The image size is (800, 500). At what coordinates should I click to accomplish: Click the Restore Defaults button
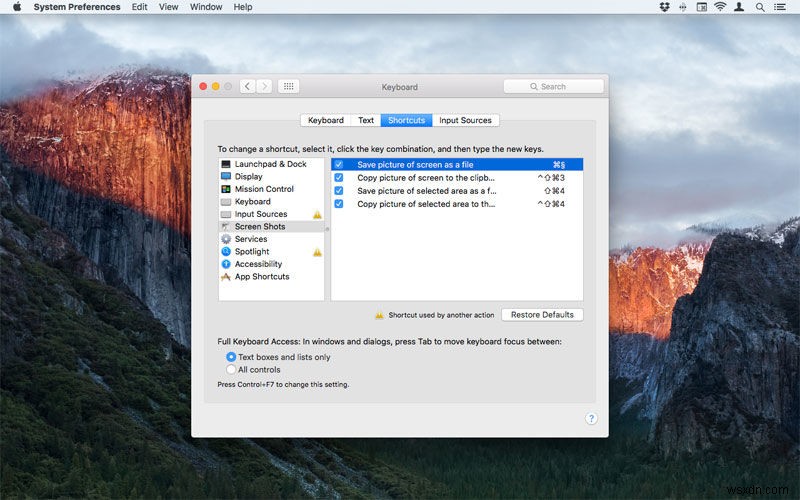(542, 315)
